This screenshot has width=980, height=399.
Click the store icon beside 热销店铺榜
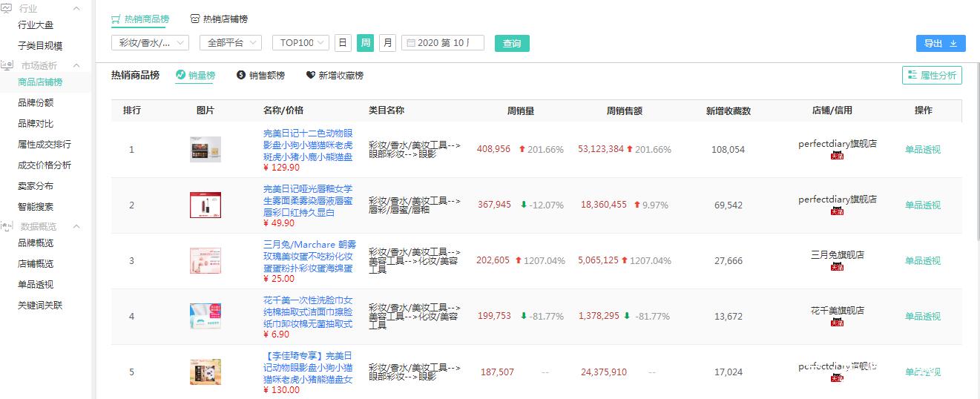[x=195, y=19]
